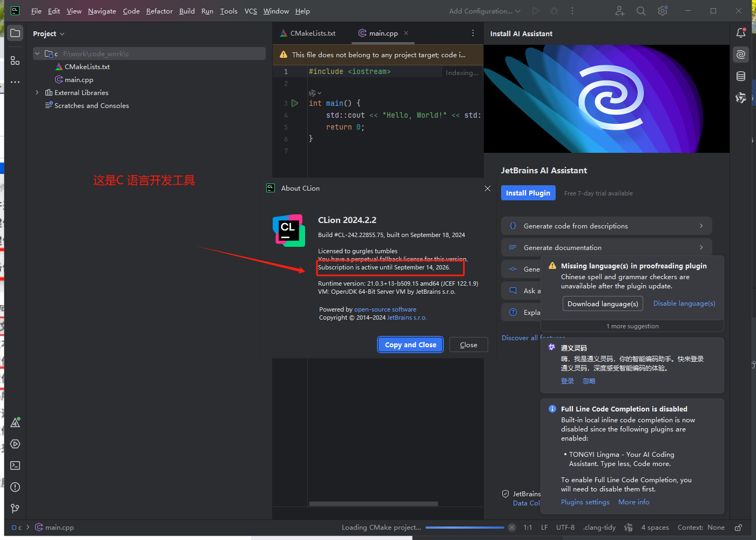Open the Project view dropdown
The image size is (756, 540).
(x=49, y=33)
